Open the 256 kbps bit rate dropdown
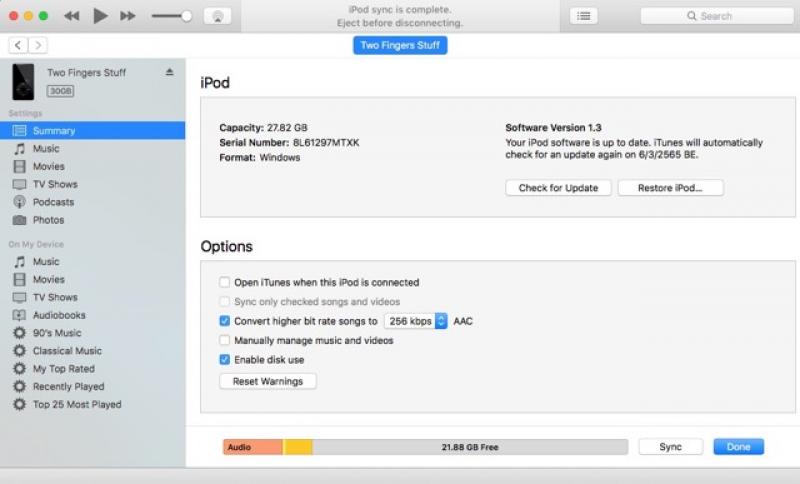Image resolution: width=800 pixels, height=484 pixels. tap(416, 321)
